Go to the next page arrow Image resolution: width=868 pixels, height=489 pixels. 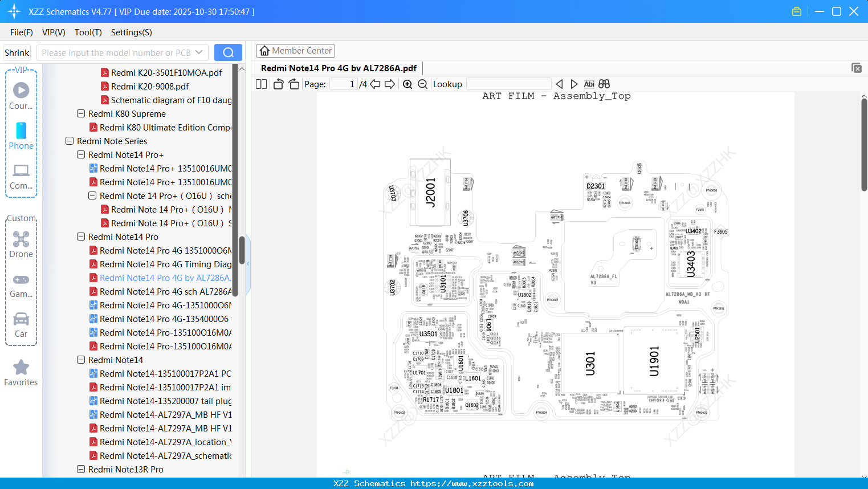pyautogui.click(x=390, y=84)
